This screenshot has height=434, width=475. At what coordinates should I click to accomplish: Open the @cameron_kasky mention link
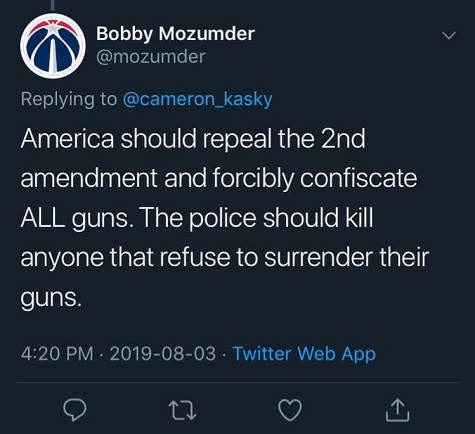pos(198,99)
